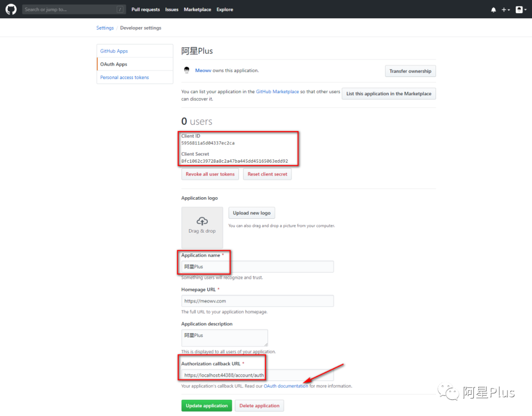Open the plus create-new dropdown
This screenshot has height=416, width=532.
tap(505, 9)
